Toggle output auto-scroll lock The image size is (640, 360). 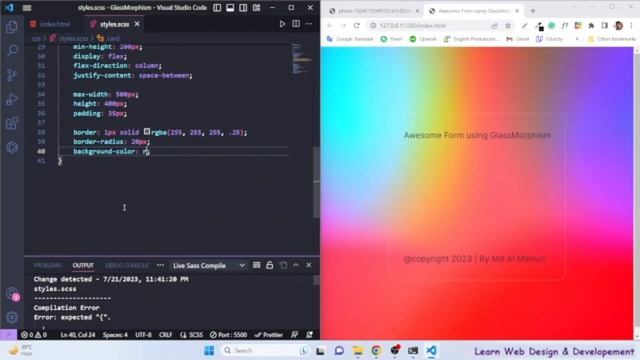click(x=269, y=265)
